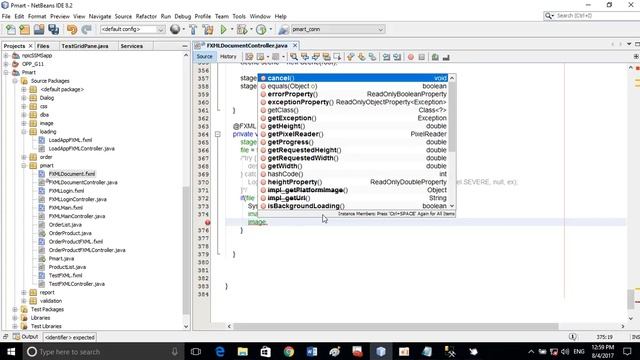Open Google Chrome from the taskbar

289,351
